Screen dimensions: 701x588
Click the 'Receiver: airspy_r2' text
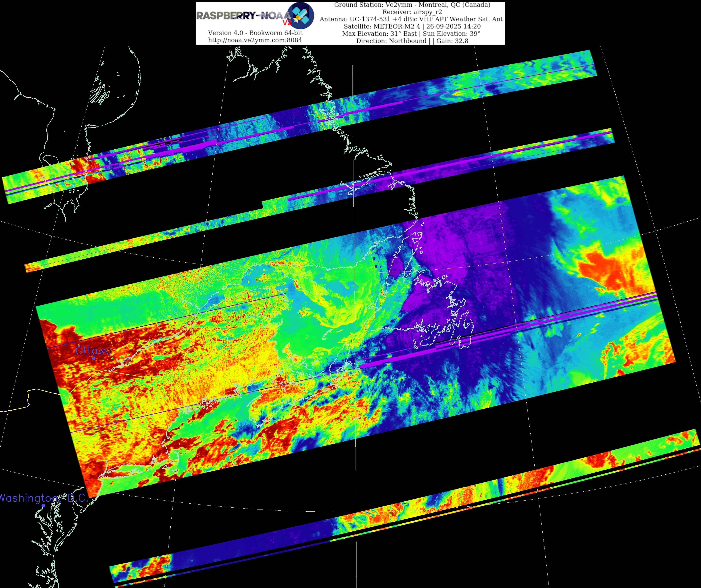pos(412,12)
